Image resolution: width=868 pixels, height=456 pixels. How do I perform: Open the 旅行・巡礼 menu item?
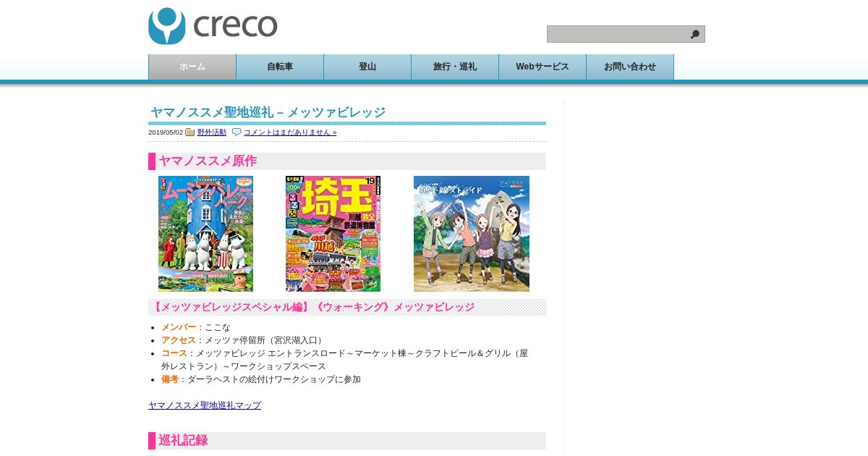point(455,67)
